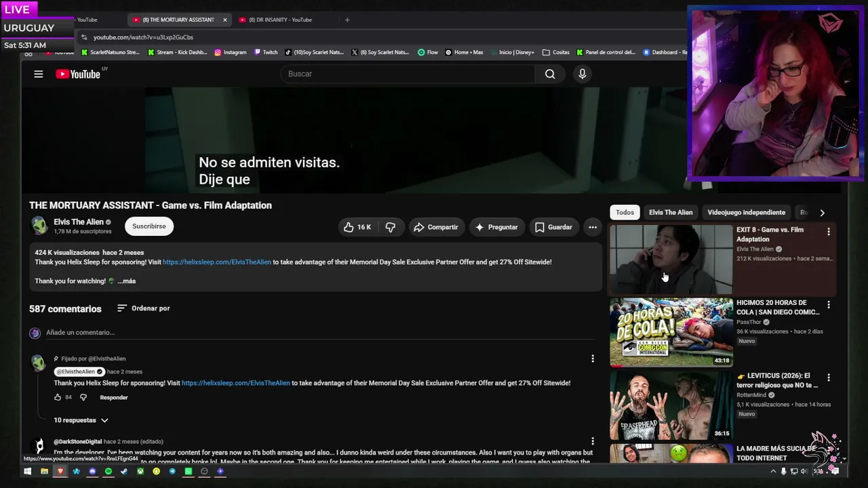Expand description with ...más
The height and width of the screenshot is (488, 868).
click(x=127, y=281)
